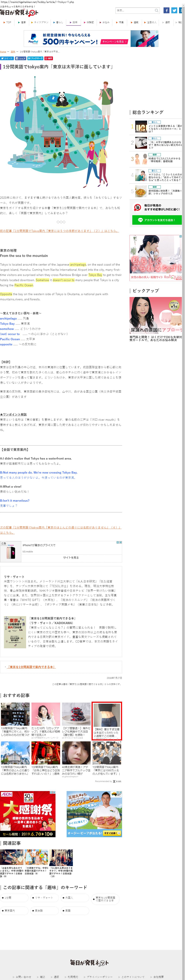This screenshot has height=980, width=185.
Task: Select the 英語 keyword tag
Action: point(75,911)
